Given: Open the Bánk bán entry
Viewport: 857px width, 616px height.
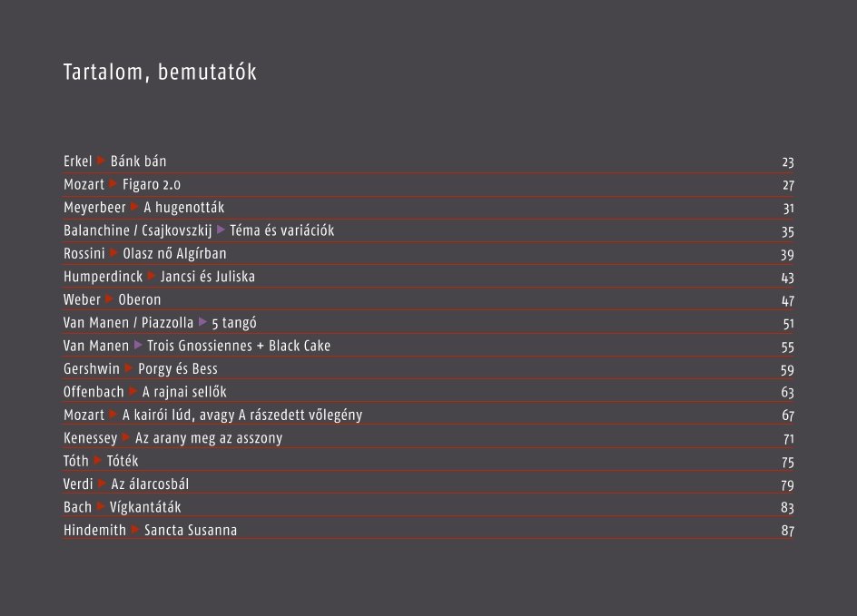Looking at the screenshot, I should (x=138, y=161).
